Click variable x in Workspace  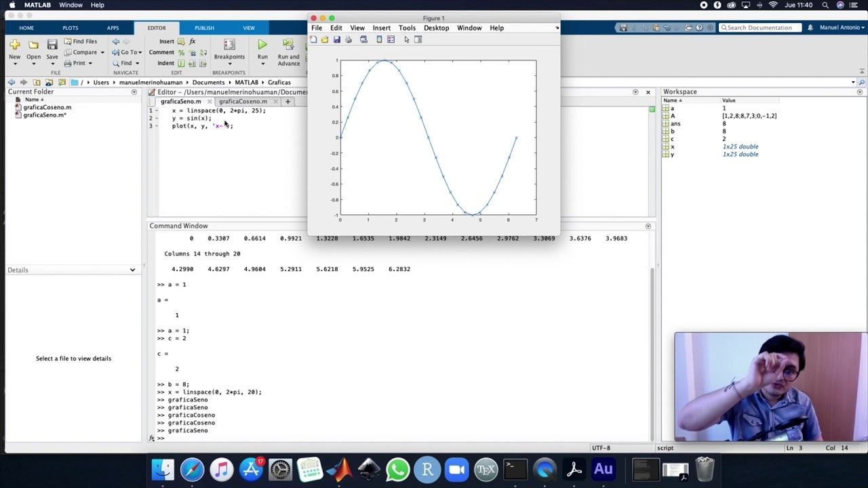coord(673,146)
